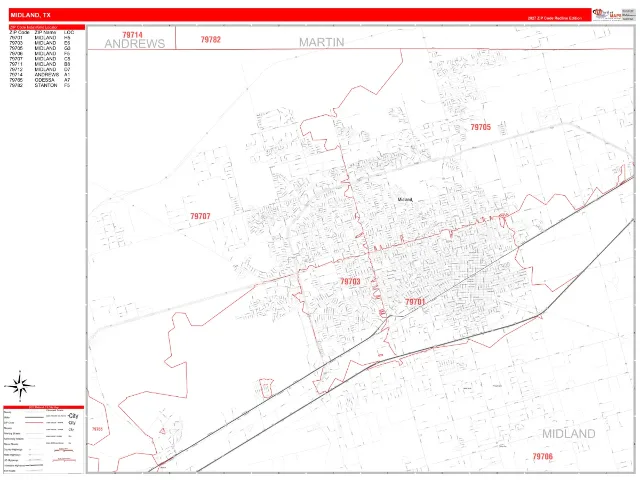Click the large gray MIDLAND county label

point(569,433)
